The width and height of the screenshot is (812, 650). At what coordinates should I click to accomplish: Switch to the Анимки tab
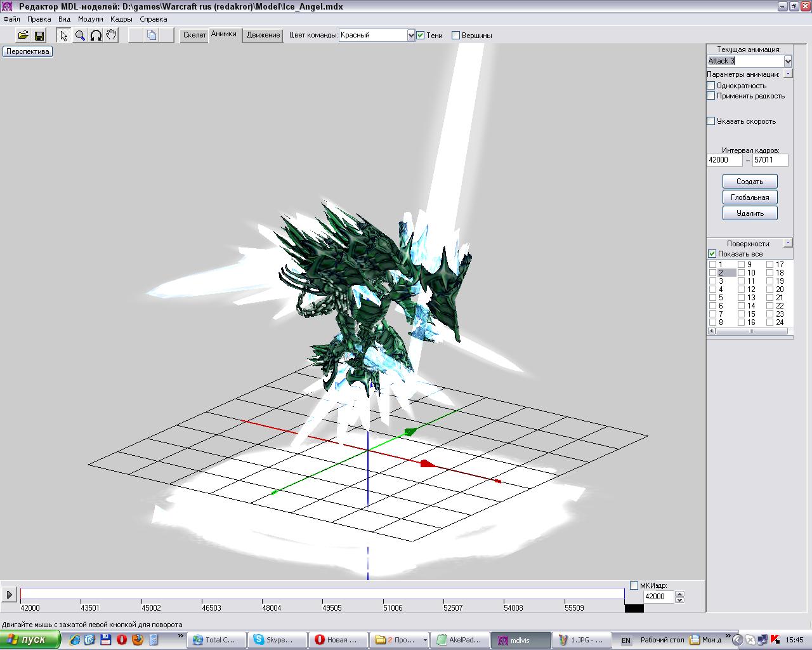coord(224,34)
